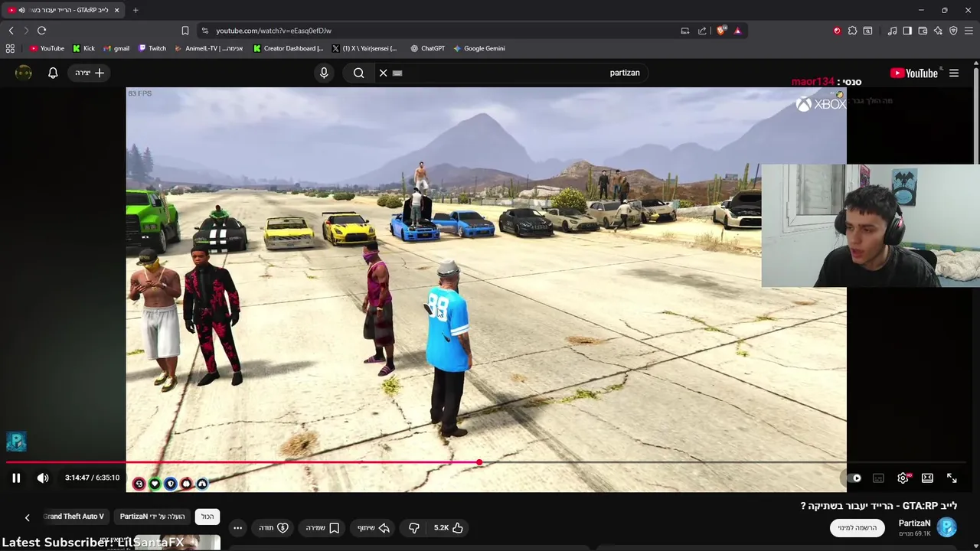This screenshot has height=551, width=980.
Task: Clear the search box with X
Action: coord(384,73)
